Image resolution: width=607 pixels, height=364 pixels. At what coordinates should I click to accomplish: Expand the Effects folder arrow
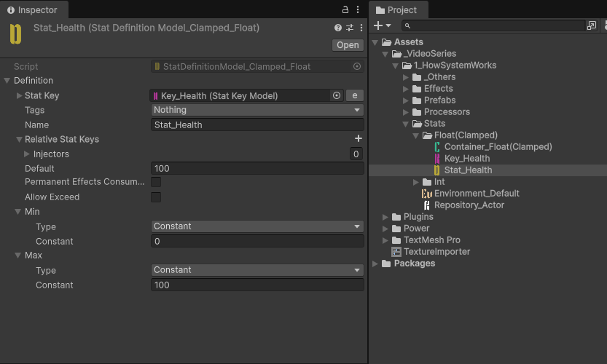click(406, 89)
